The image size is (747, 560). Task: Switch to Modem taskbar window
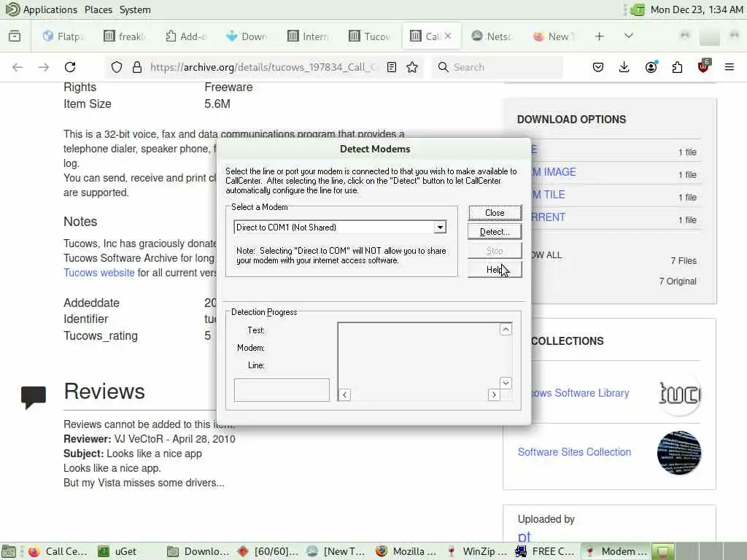[x=616, y=551]
